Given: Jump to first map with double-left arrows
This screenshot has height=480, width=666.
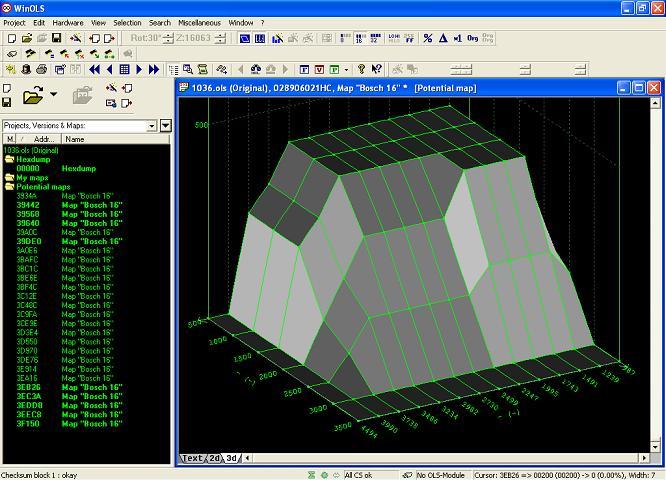Looking at the screenshot, I should coord(94,69).
